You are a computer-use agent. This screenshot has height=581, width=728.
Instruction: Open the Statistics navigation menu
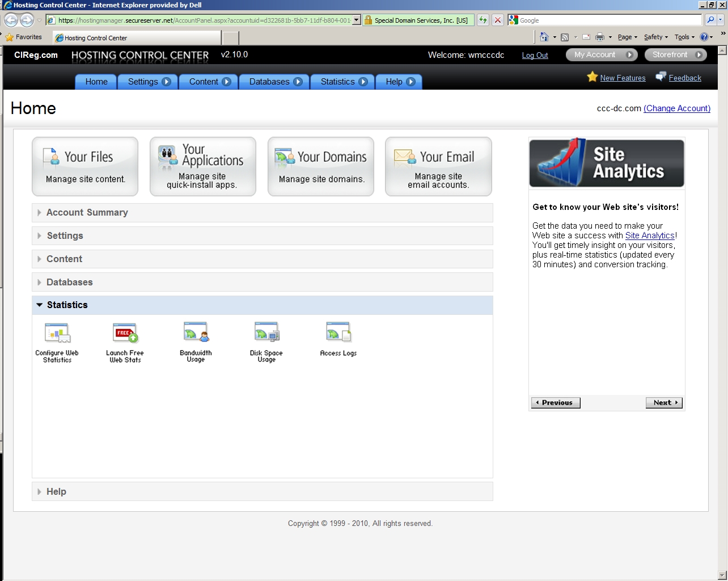[x=343, y=82]
